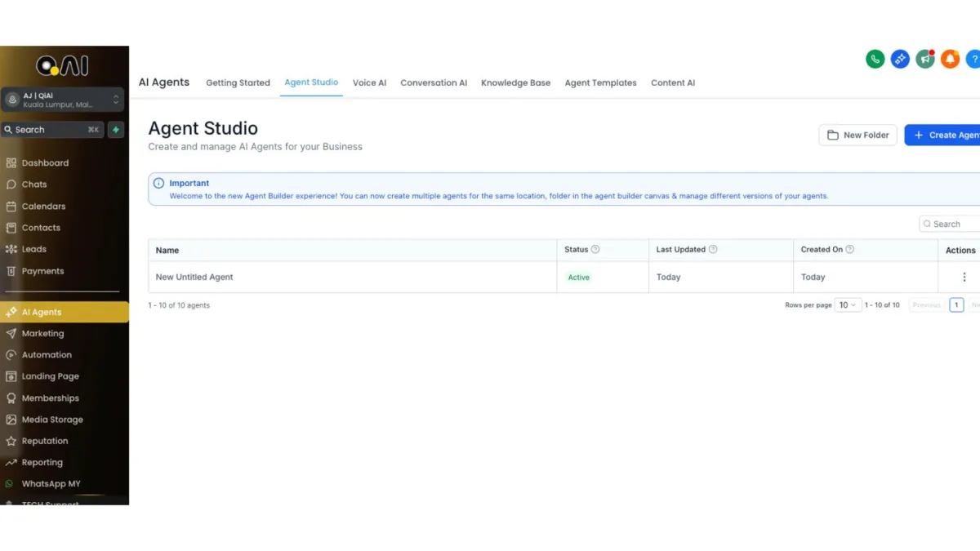Open Reporting in the sidebar
This screenshot has width=980, height=551.
[42, 462]
